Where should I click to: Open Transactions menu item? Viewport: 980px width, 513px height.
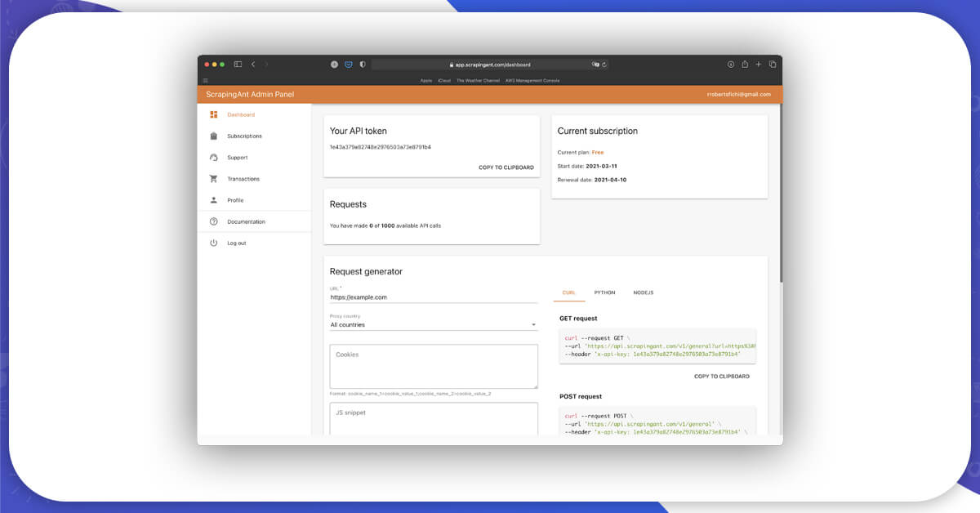coord(254,179)
